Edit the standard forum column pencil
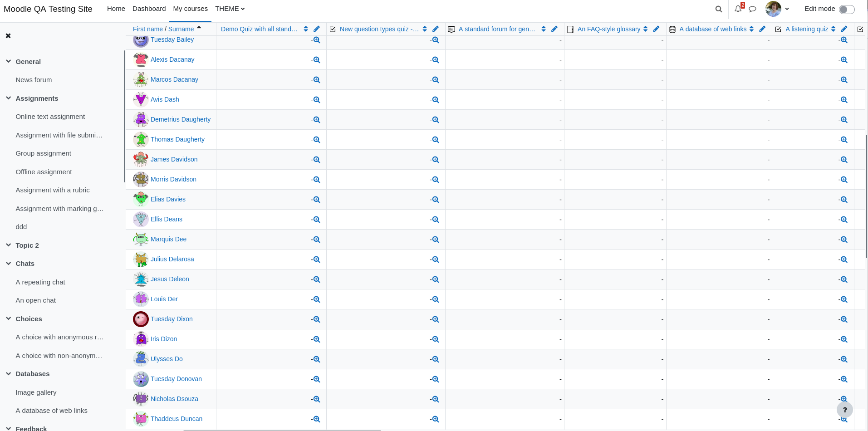The height and width of the screenshot is (431, 868). pyautogui.click(x=554, y=29)
